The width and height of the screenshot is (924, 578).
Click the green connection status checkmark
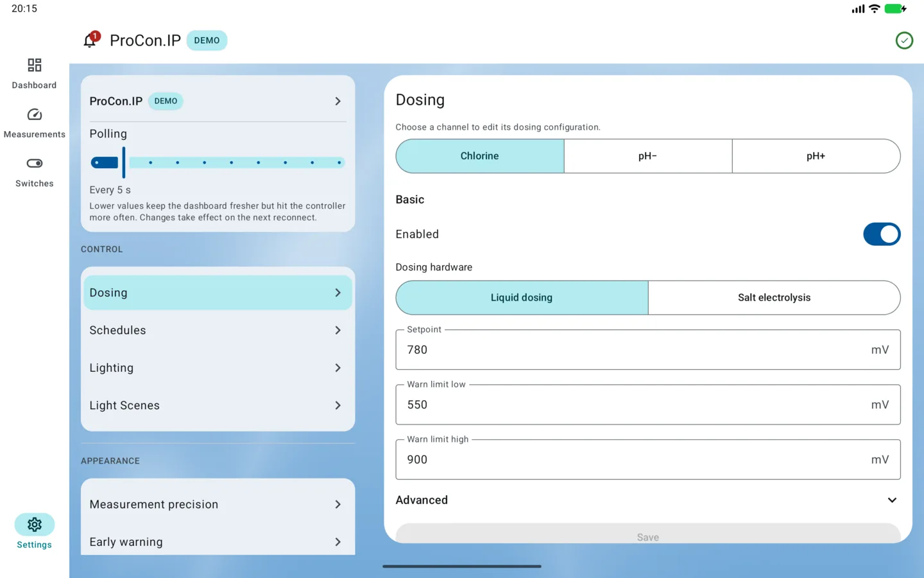click(904, 40)
